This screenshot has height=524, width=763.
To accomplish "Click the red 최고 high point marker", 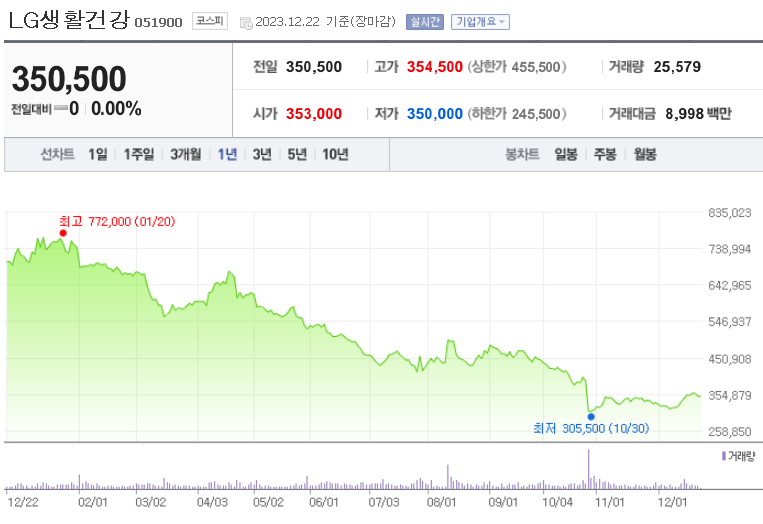I will click(x=63, y=233).
